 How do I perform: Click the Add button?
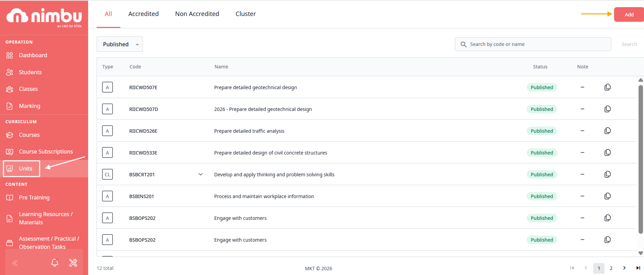[x=629, y=15]
